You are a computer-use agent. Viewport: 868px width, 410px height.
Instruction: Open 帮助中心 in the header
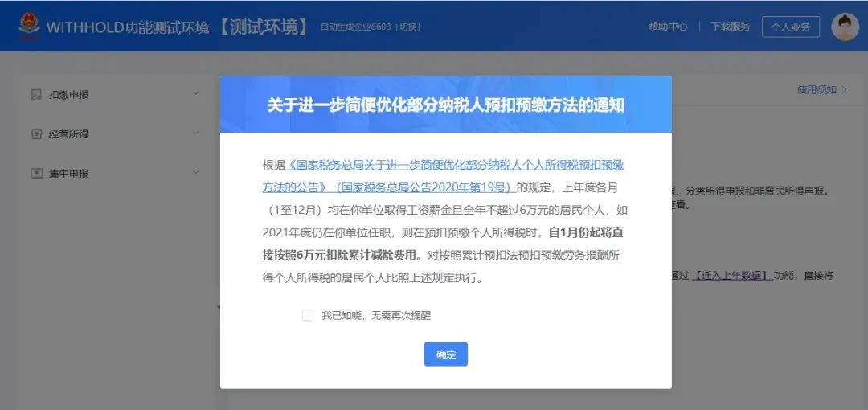pos(668,27)
